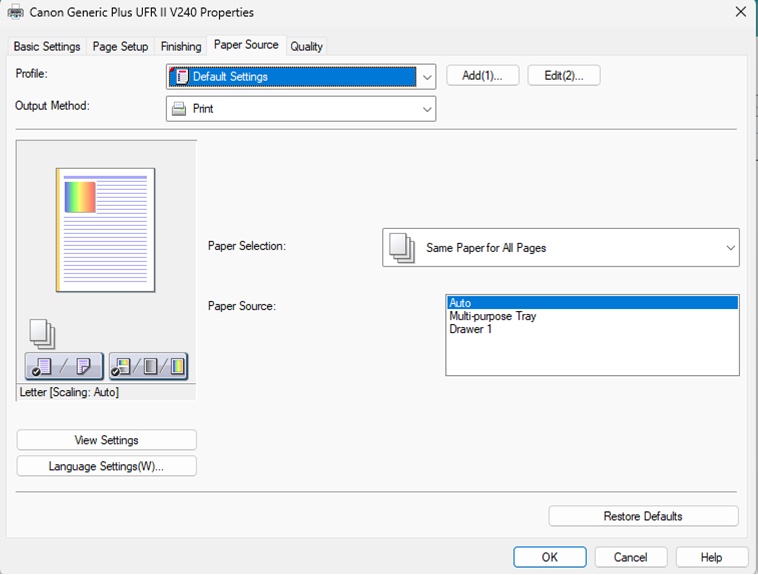Screen dimensions: 758x575
Task: Open the Basic Settings tab
Action: (47, 46)
